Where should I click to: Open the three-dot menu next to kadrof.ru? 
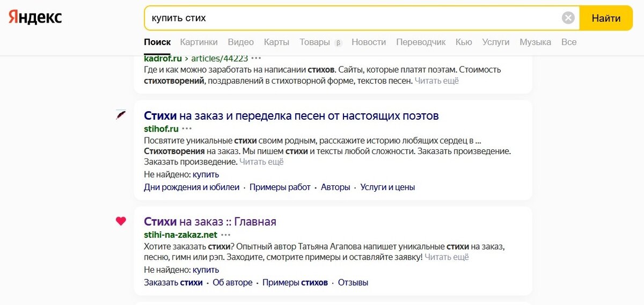point(256,58)
